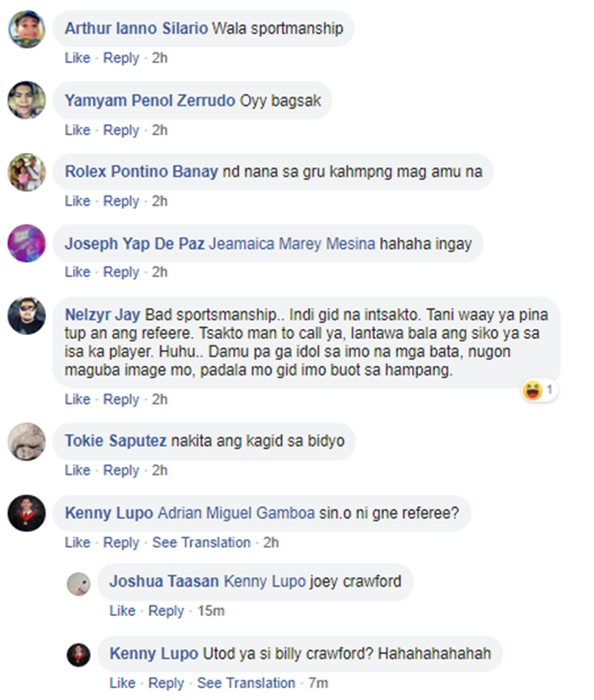Click Tokie Saputez's avatar image
The image size is (594, 700).
[27, 442]
